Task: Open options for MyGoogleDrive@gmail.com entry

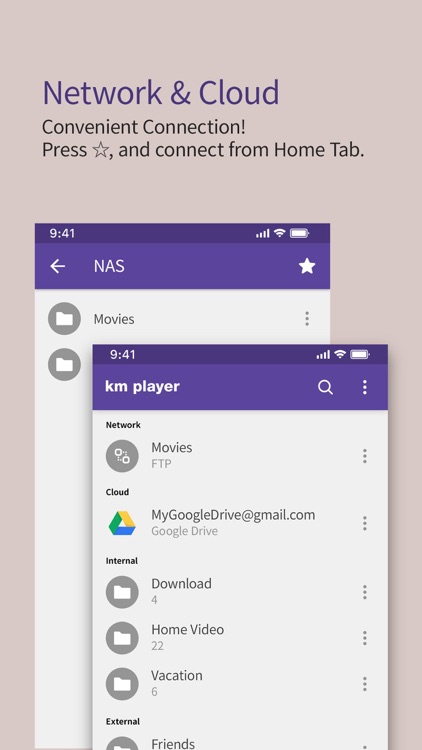Action: coord(365,523)
